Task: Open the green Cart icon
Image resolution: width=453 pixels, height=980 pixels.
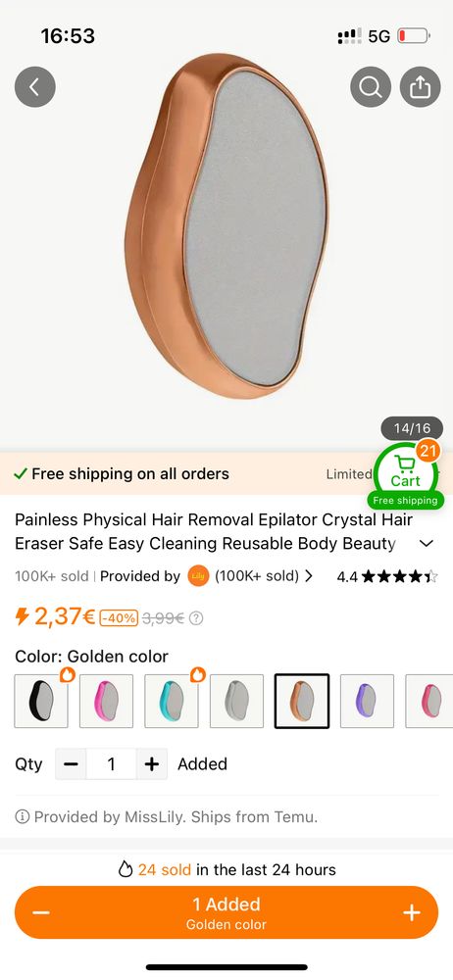Action: 406,472
